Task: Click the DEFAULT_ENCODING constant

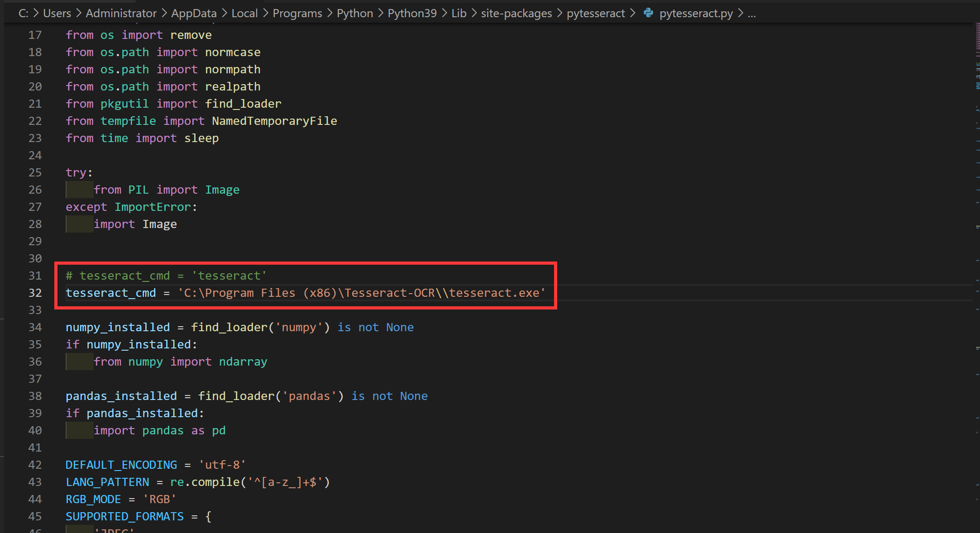Action: pyautogui.click(x=121, y=465)
